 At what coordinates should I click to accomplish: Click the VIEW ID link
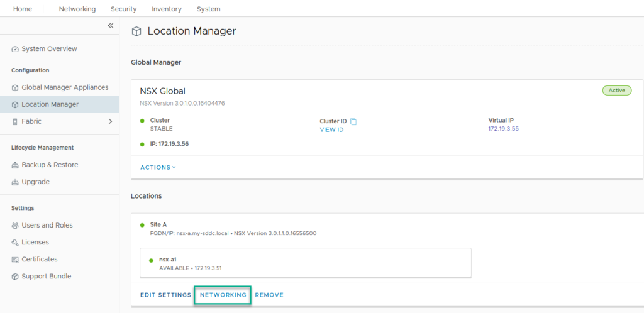pyautogui.click(x=331, y=130)
